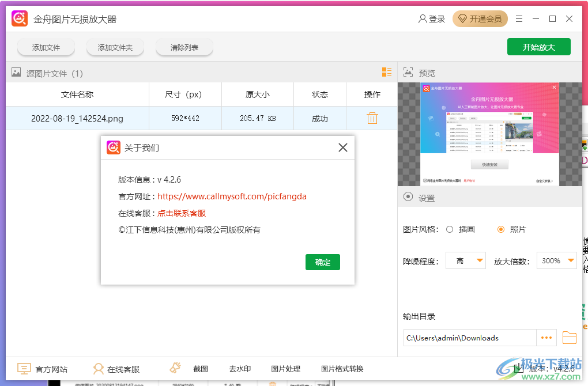The height and width of the screenshot is (386, 588).
Task: Click the About dialog (关于我们) logo icon
Action: pyautogui.click(x=114, y=147)
